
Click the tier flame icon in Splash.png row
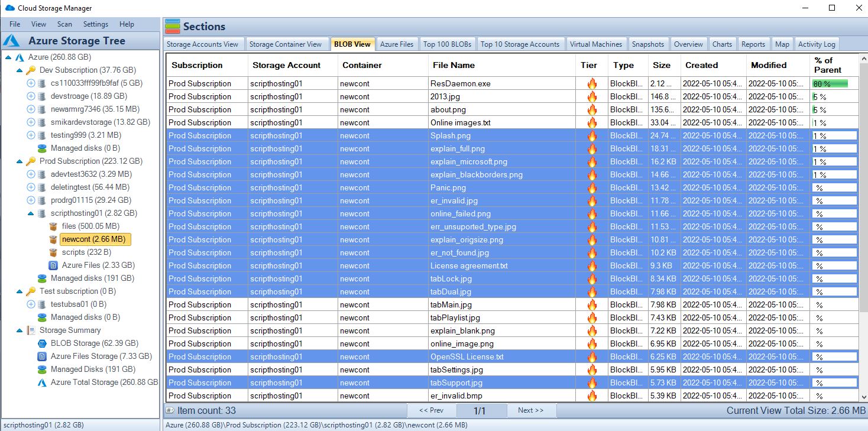click(x=592, y=135)
